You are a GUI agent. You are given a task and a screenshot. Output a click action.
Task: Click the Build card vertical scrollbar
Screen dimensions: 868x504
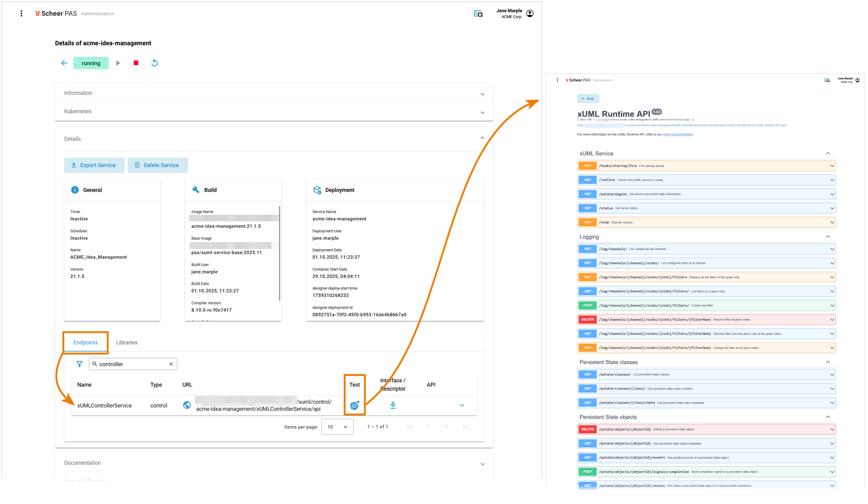(x=280, y=253)
